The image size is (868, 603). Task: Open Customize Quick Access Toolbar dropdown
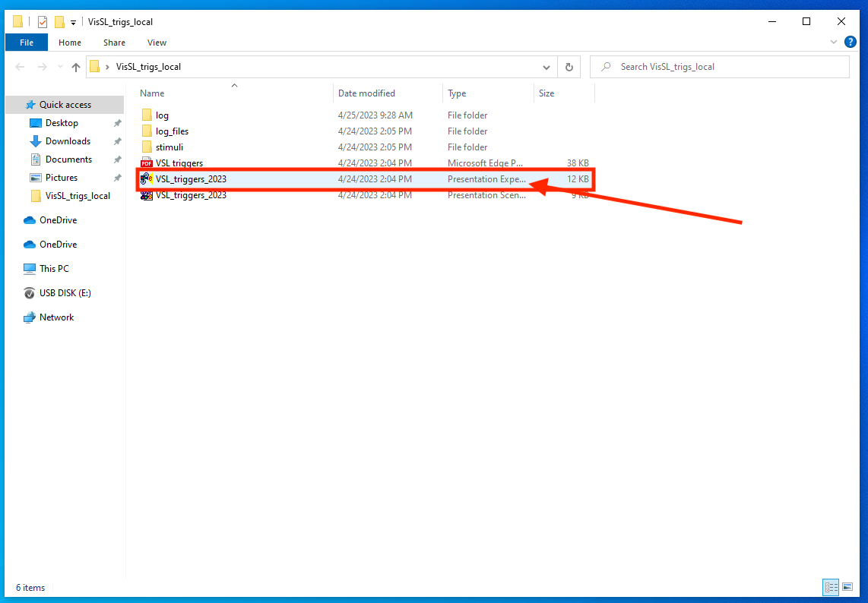(x=73, y=23)
